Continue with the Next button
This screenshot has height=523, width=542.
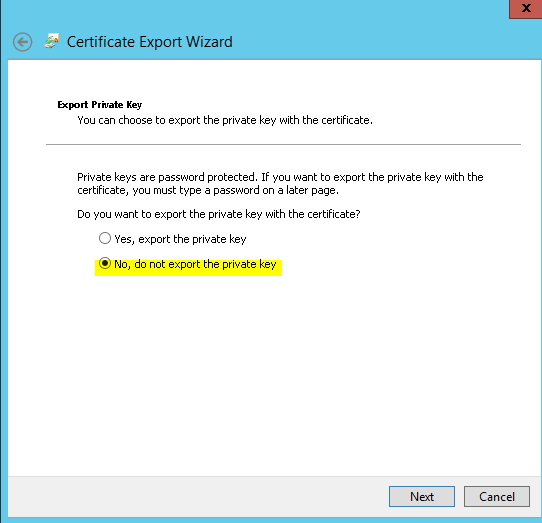click(422, 496)
